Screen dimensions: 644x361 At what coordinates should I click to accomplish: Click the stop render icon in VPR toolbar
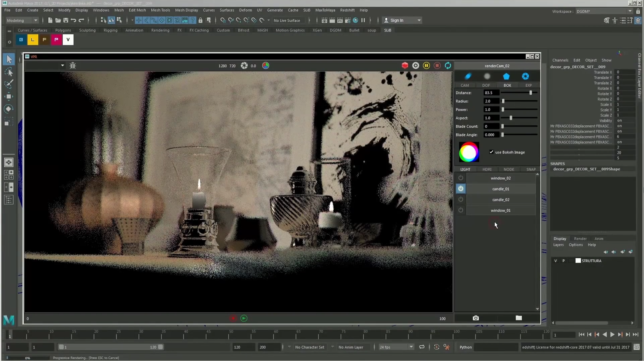click(x=437, y=66)
